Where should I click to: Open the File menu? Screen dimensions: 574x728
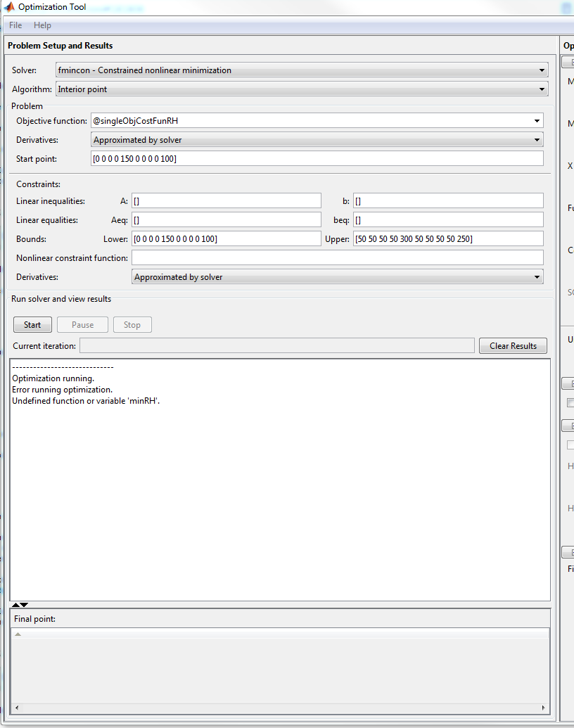coord(15,25)
